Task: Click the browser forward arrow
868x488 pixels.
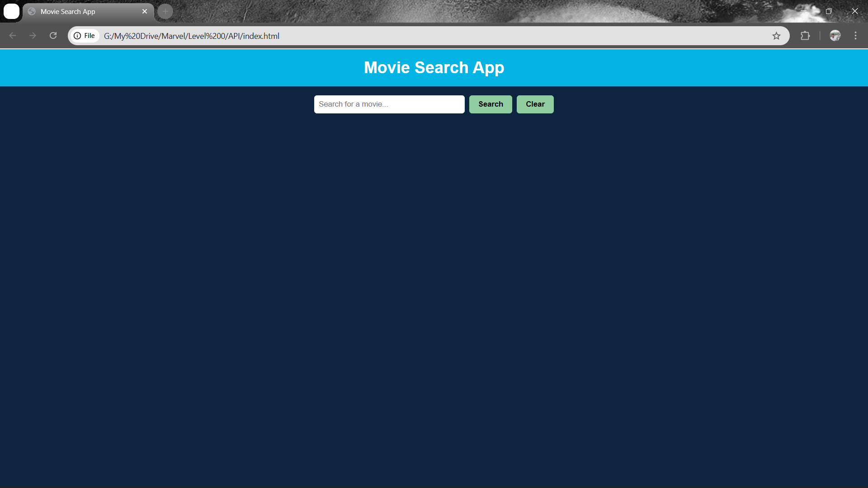Action: pos(33,36)
